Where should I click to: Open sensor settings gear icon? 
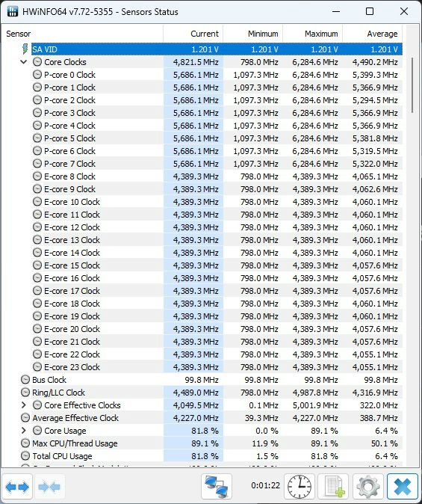coord(367,487)
